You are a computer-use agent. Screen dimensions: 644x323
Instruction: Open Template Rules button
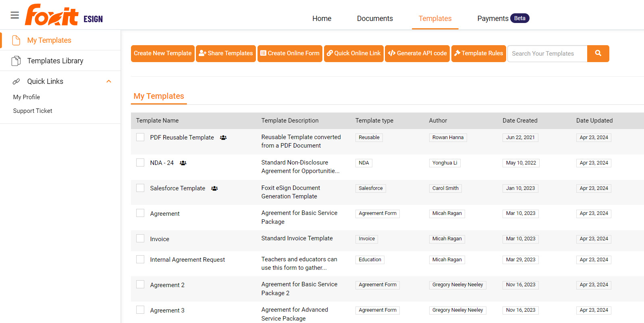click(x=479, y=54)
